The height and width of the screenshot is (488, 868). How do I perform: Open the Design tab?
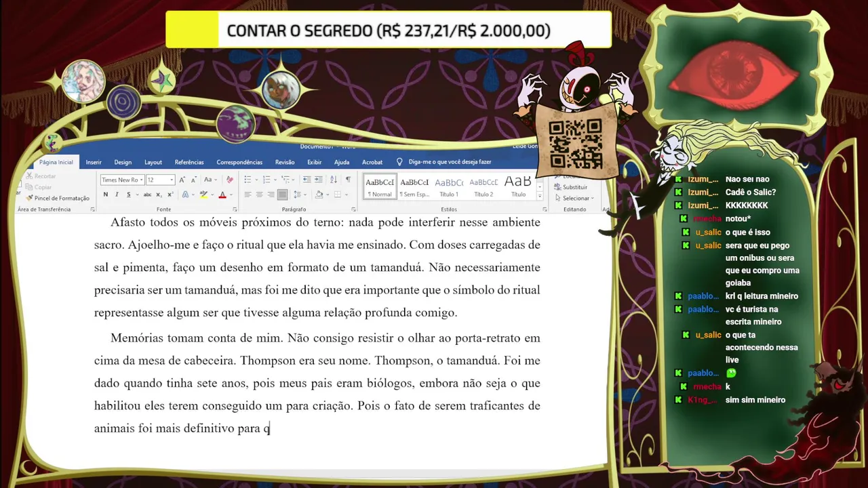point(123,162)
